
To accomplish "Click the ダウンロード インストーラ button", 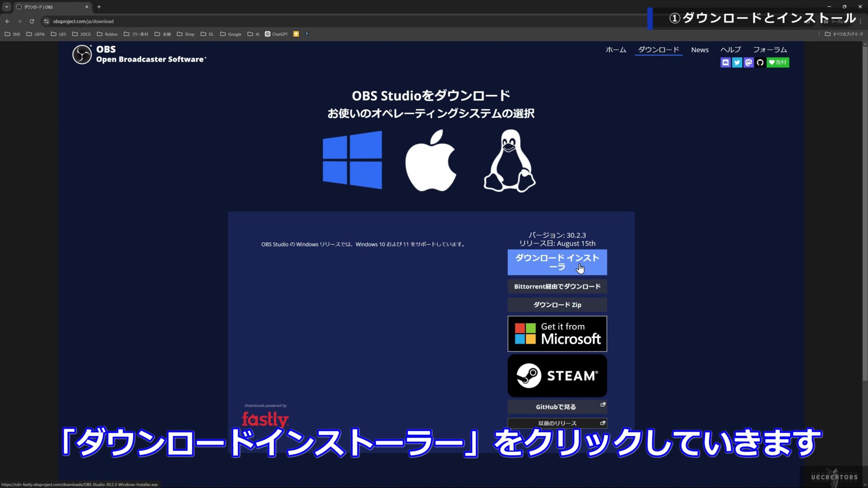I will pos(557,262).
